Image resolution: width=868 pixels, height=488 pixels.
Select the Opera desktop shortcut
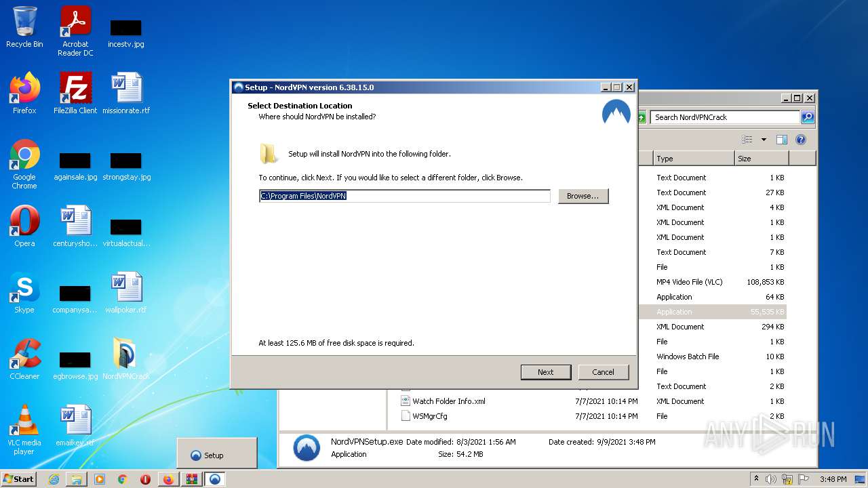tap(24, 226)
